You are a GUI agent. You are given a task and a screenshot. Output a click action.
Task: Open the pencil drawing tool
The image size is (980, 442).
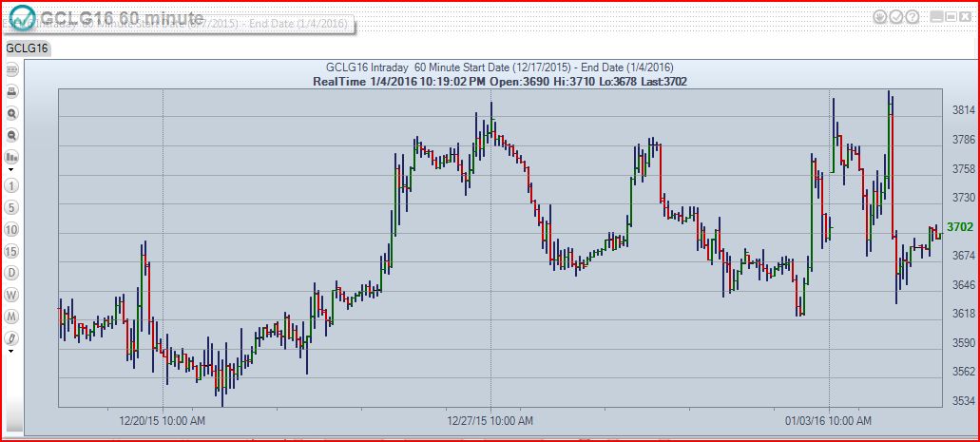pyautogui.click(x=12, y=337)
